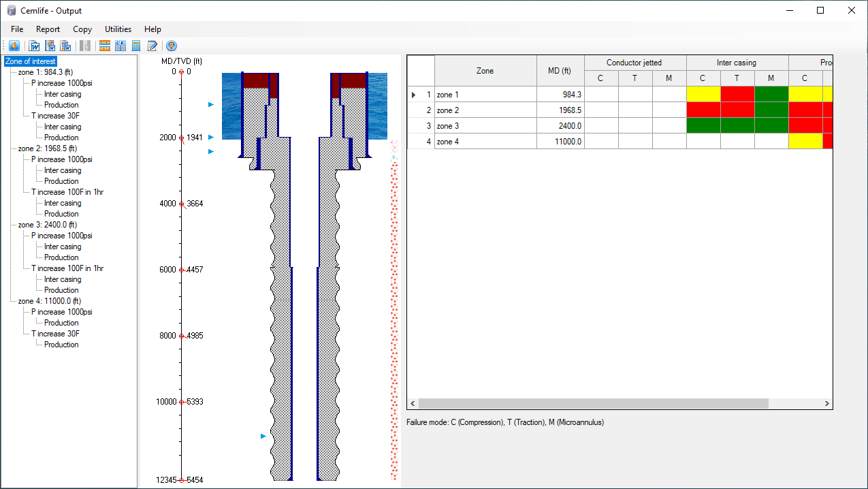Select the 'Zone of interest' root node
The image size is (868, 489).
coord(31,61)
